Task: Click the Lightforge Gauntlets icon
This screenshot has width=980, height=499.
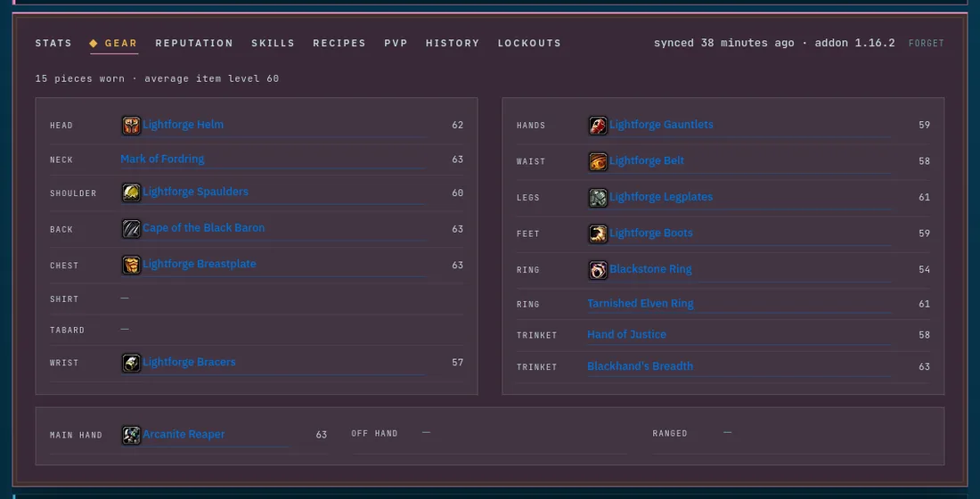Action: coord(598,126)
